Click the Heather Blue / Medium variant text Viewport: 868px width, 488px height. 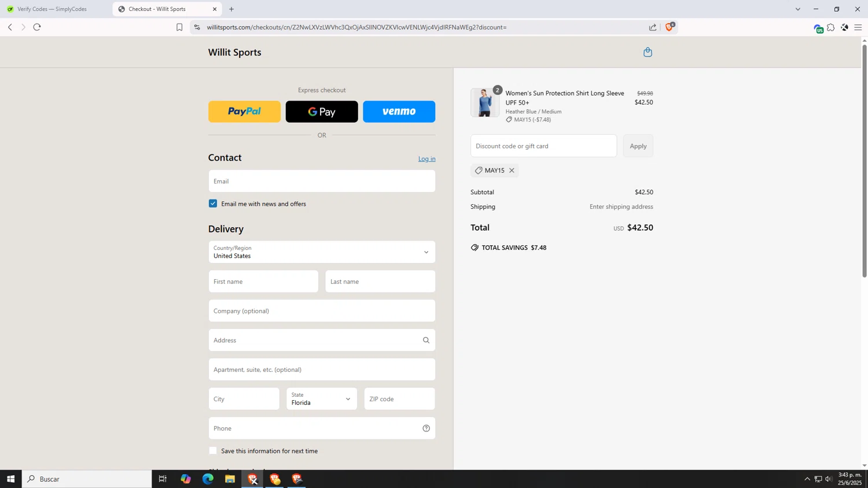tap(534, 112)
